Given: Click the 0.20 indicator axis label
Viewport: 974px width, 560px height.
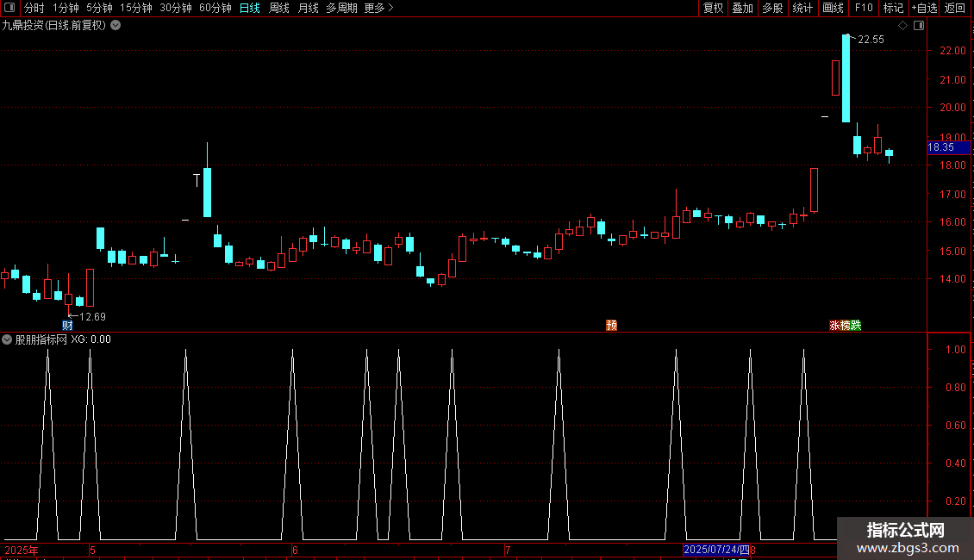Looking at the screenshot, I should (x=955, y=501).
